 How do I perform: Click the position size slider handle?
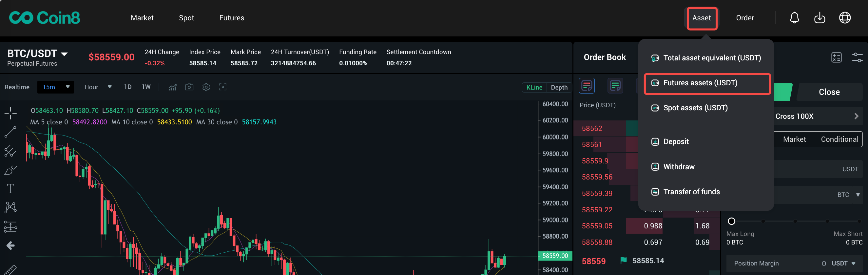click(x=731, y=222)
